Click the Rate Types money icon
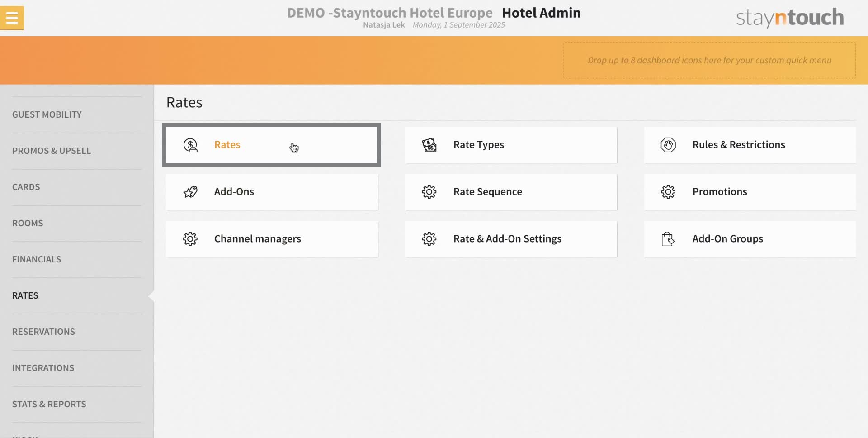Viewport: 868px width, 438px height. click(x=429, y=145)
